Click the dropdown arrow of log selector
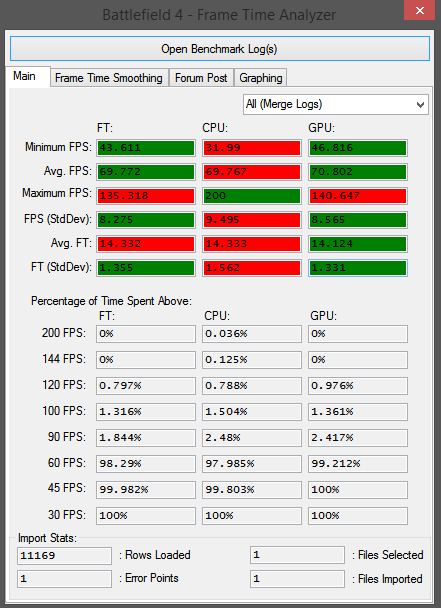The height and width of the screenshot is (608, 441). 420,105
